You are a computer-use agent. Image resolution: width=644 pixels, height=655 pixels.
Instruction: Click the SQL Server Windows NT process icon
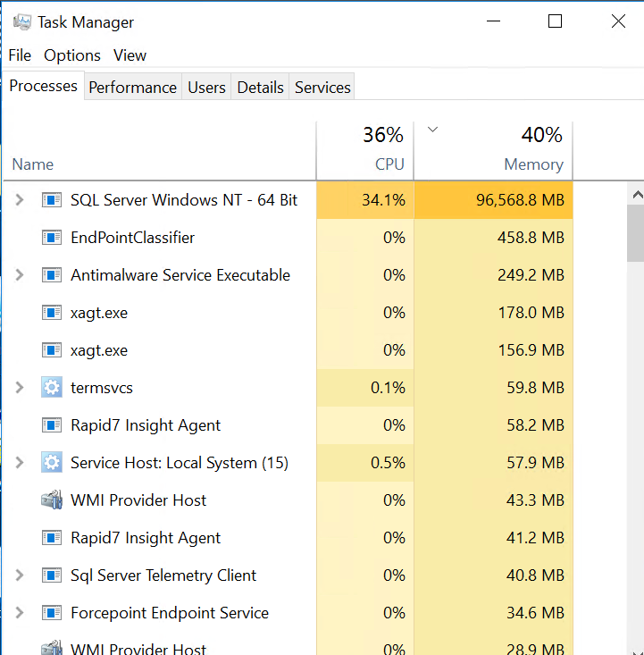(x=52, y=199)
